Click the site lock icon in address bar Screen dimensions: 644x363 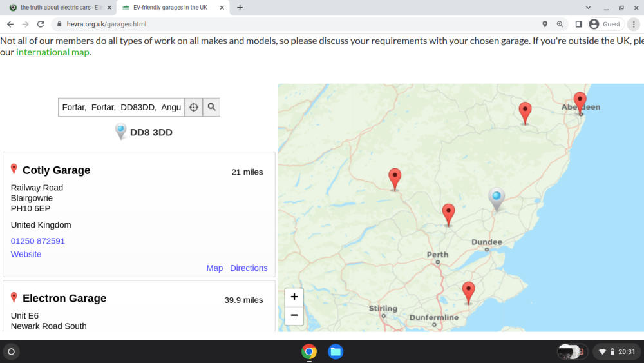pyautogui.click(x=59, y=25)
